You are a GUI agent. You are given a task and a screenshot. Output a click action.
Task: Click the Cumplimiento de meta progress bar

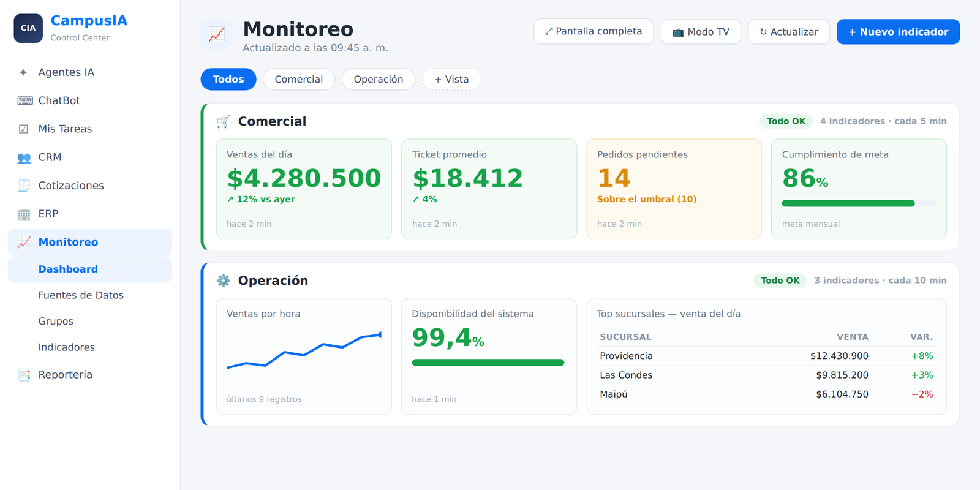point(859,203)
